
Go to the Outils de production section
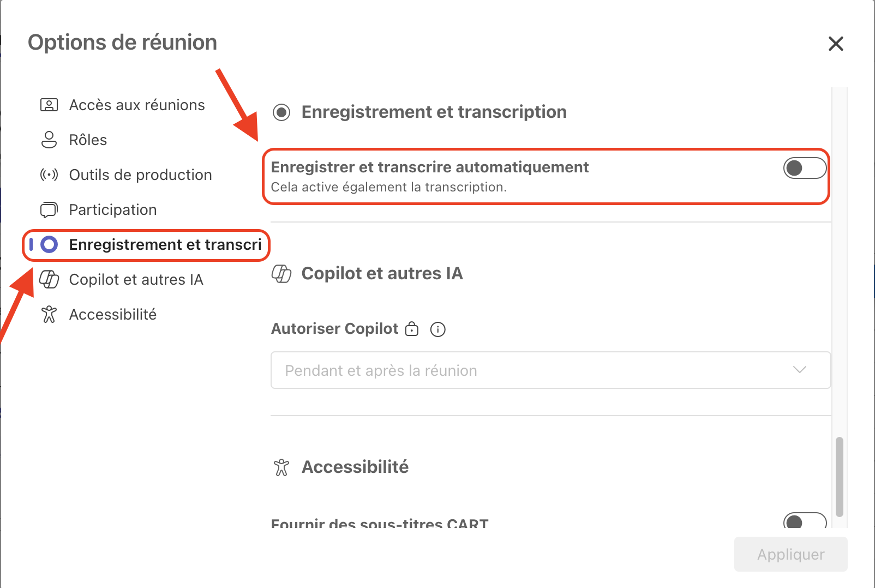(140, 175)
